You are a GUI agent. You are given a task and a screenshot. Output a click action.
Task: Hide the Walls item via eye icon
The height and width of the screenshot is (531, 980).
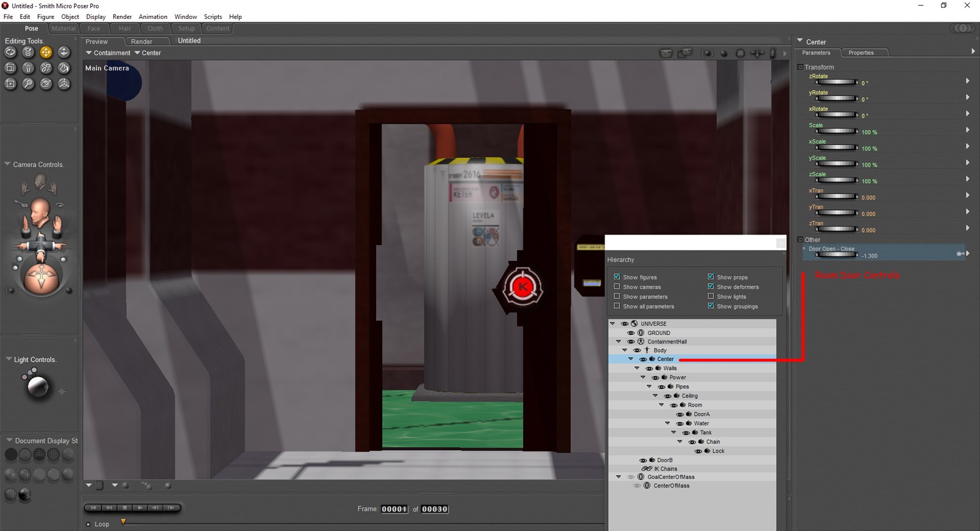(649, 369)
